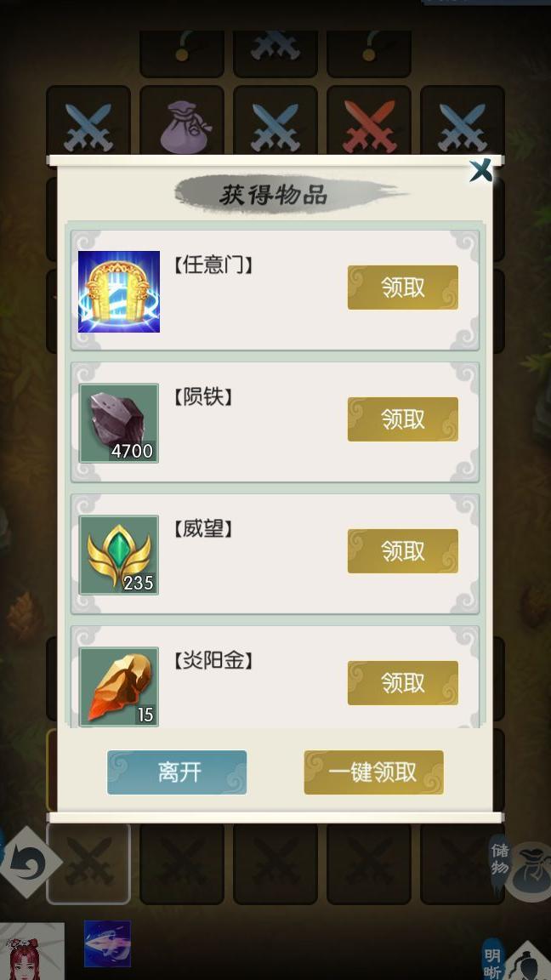Claim the 任意门 reward
This screenshot has height=980, width=551.
point(403,288)
